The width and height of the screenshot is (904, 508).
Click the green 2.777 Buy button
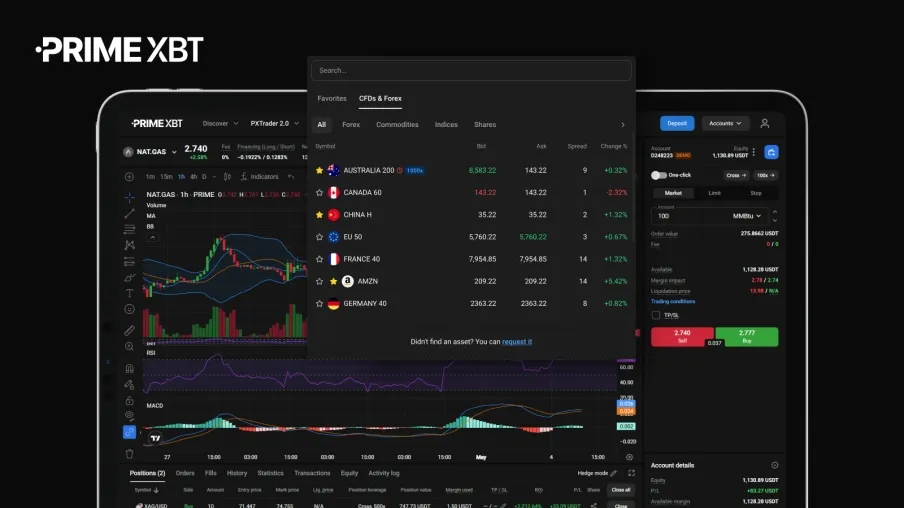747,337
